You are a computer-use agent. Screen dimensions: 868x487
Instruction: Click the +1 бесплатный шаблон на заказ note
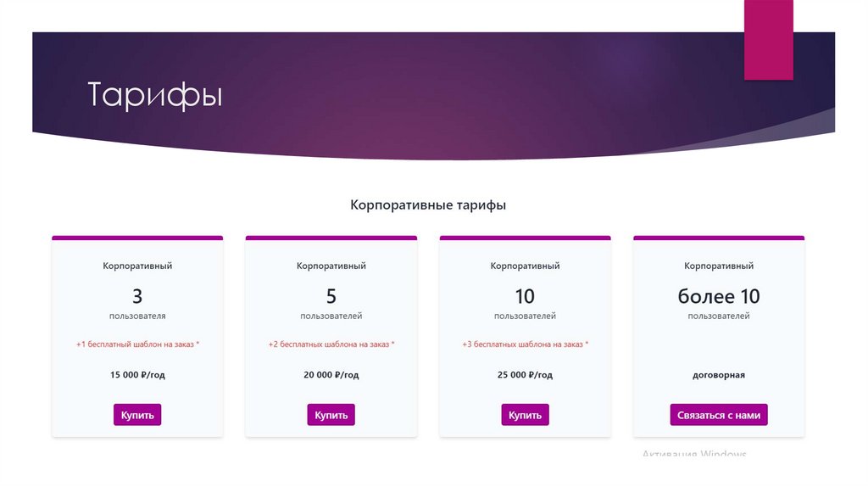(x=137, y=344)
